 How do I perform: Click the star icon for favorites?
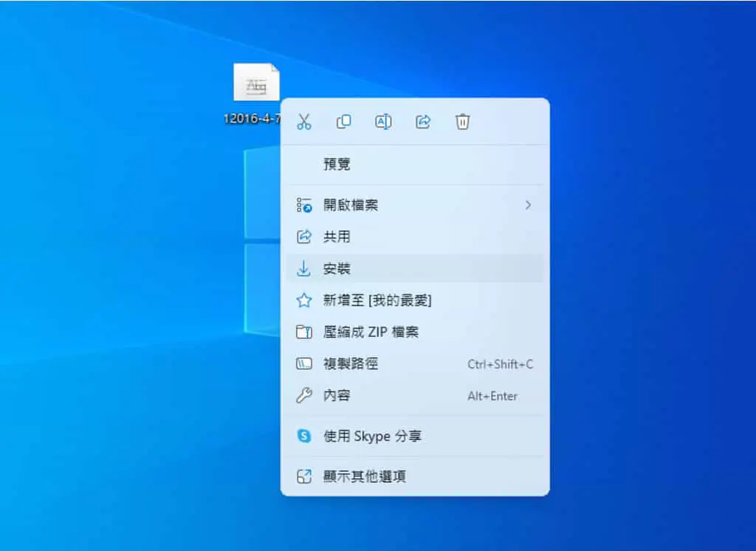pos(303,300)
